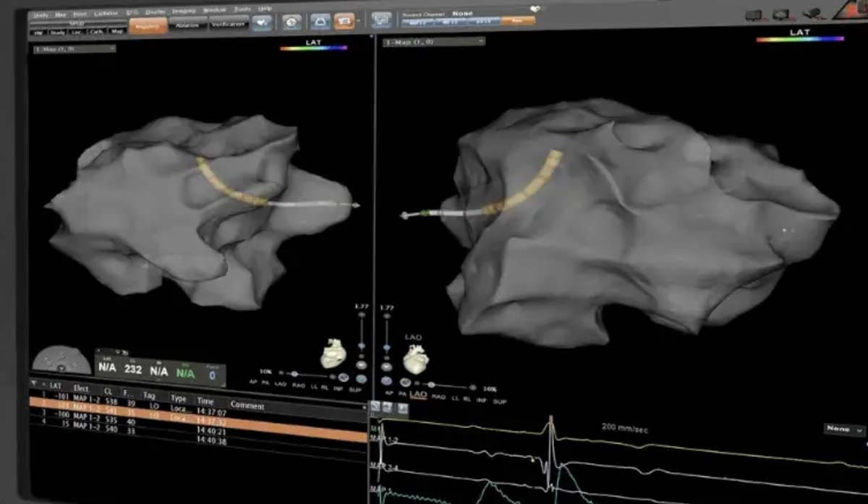
Task: Select the Cath. setup tab
Action: [95, 32]
